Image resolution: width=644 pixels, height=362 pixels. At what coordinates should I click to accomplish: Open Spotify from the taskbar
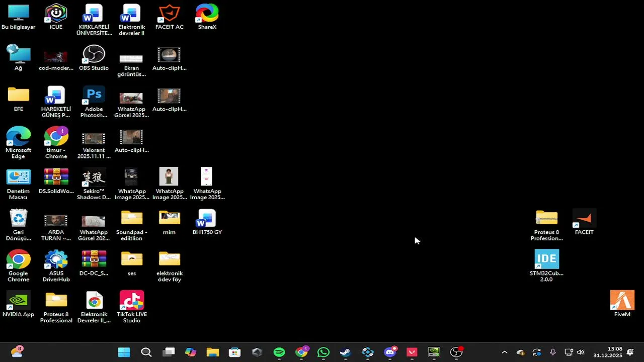279,352
